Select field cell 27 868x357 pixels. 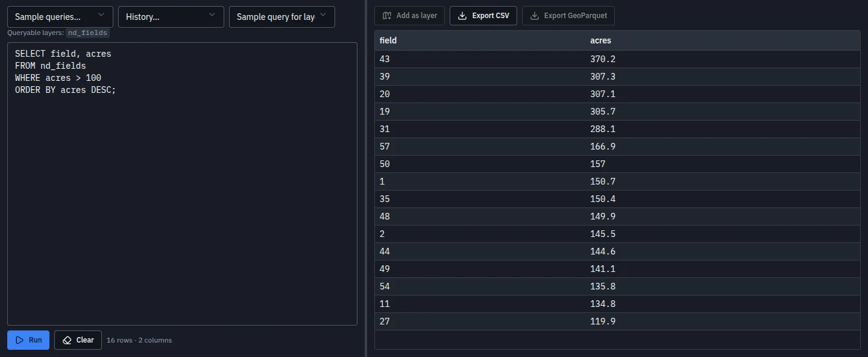coord(480,321)
